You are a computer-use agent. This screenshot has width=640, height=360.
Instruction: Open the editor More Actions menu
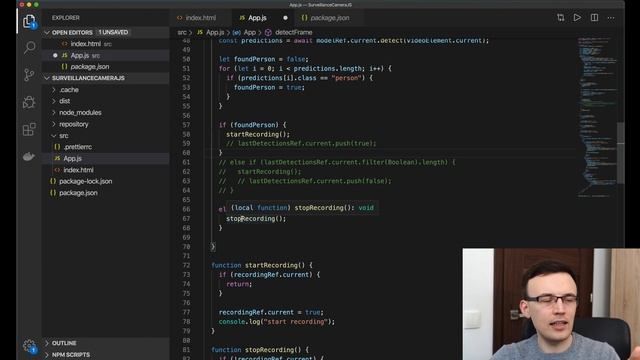pyautogui.click(x=611, y=18)
